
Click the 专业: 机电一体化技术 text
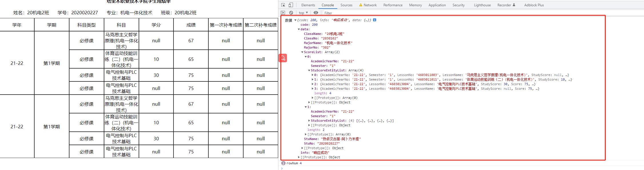click(129, 13)
